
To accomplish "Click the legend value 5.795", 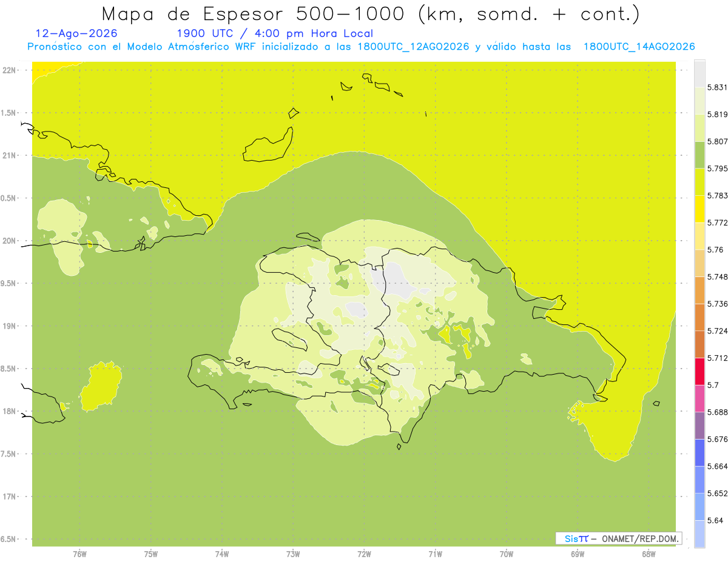I will (x=717, y=169).
